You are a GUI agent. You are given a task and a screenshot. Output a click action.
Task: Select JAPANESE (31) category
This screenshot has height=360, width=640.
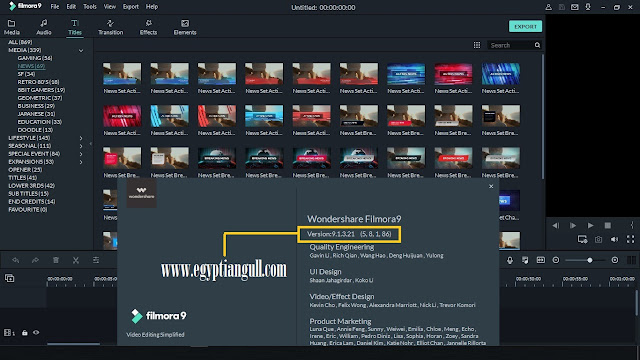36,114
